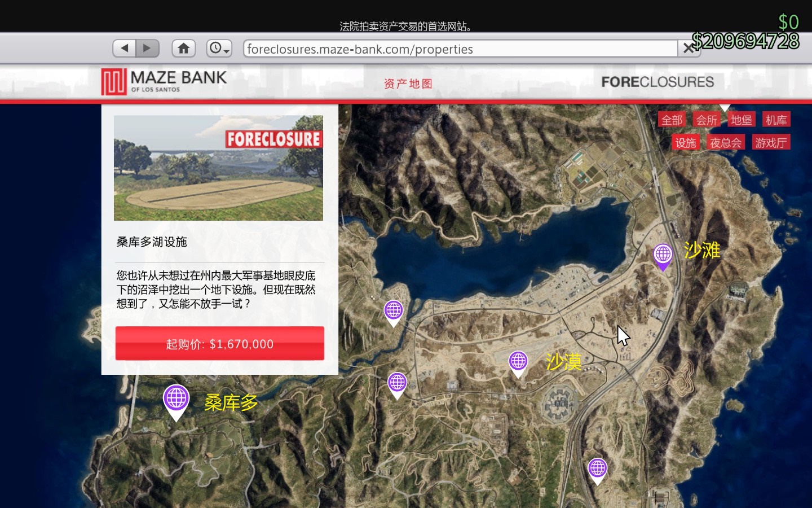
Task: Open the foreclosure property thumbnail image
Action: coord(218,168)
